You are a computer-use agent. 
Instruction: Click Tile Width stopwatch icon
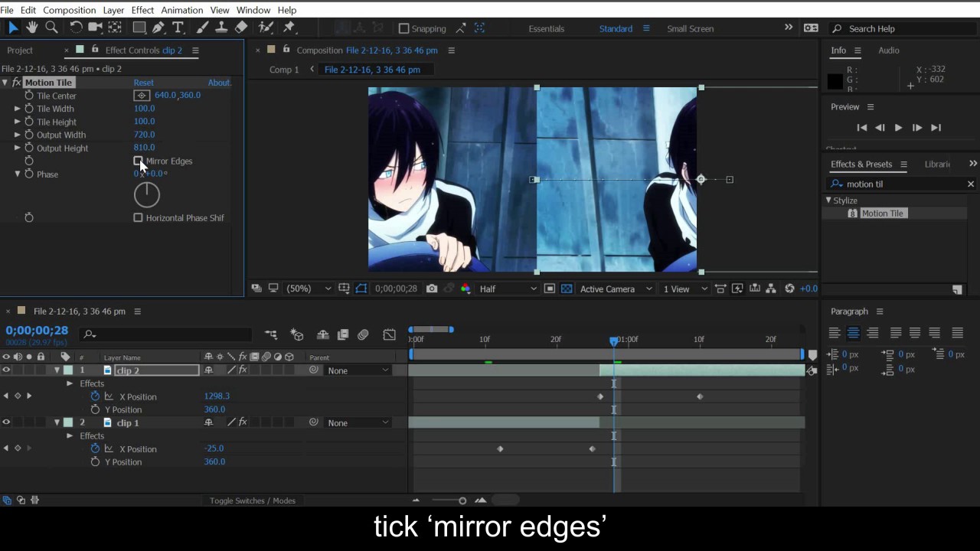pos(29,109)
